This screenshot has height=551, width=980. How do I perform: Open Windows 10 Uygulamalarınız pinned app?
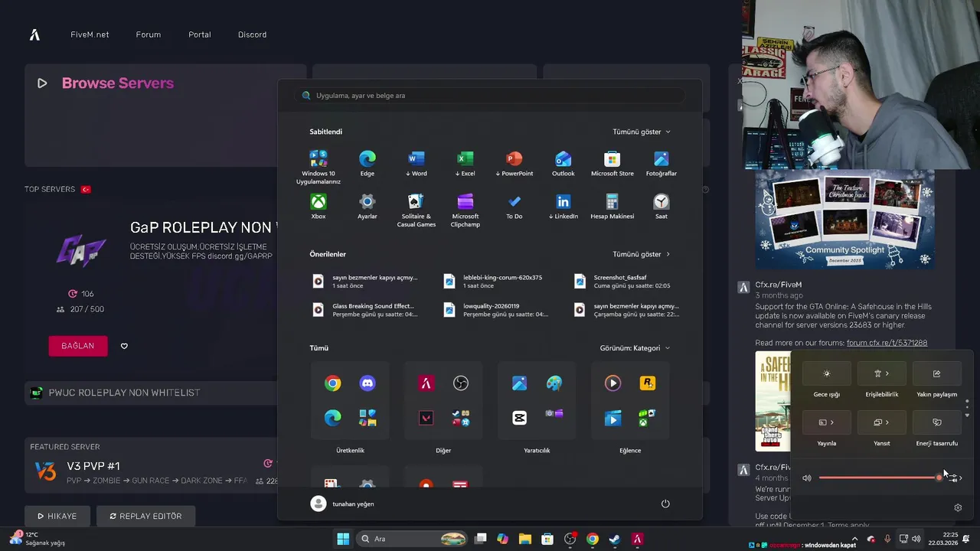coord(318,166)
